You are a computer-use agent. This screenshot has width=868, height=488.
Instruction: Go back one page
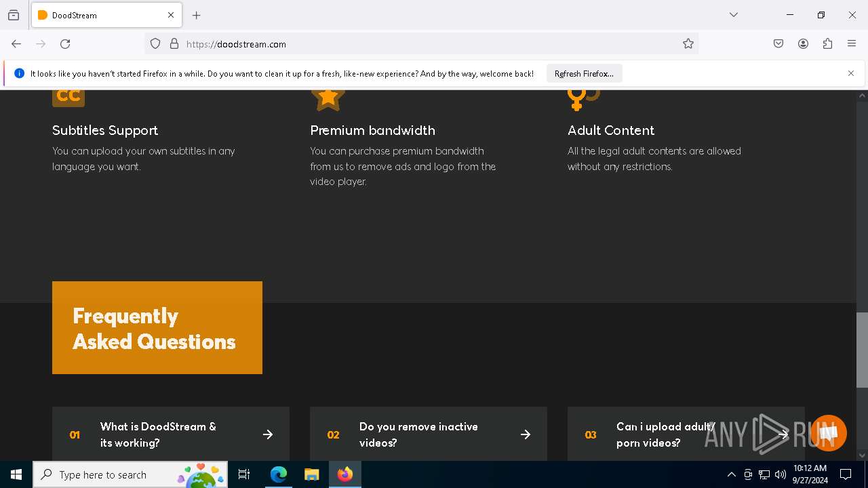point(16,44)
